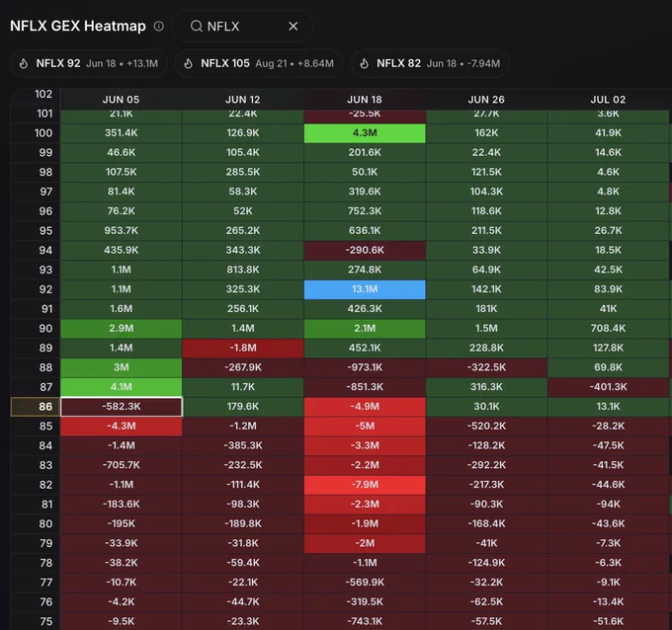Image resolution: width=672 pixels, height=630 pixels.
Task: Click the 179.6K cell at strike 86
Action: pyautogui.click(x=243, y=407)
